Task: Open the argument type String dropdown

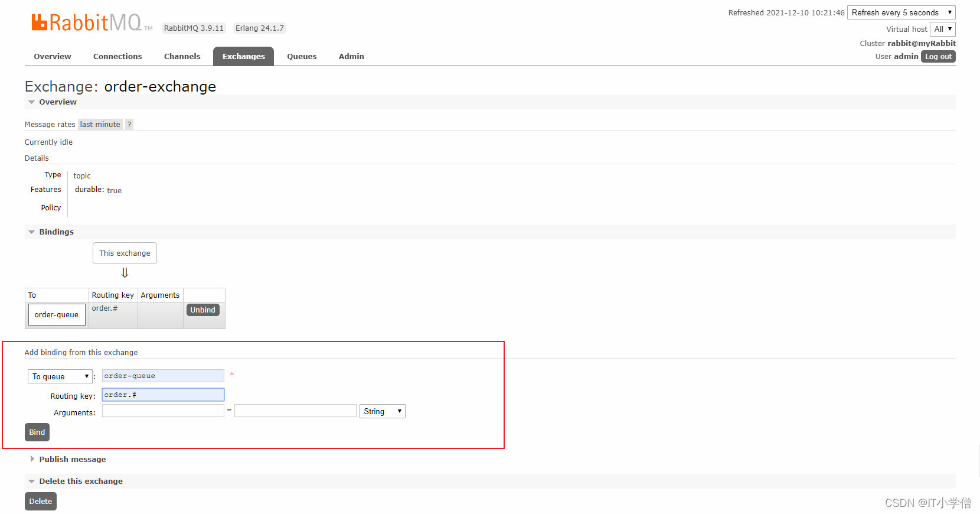Action: tap(383, 411)
